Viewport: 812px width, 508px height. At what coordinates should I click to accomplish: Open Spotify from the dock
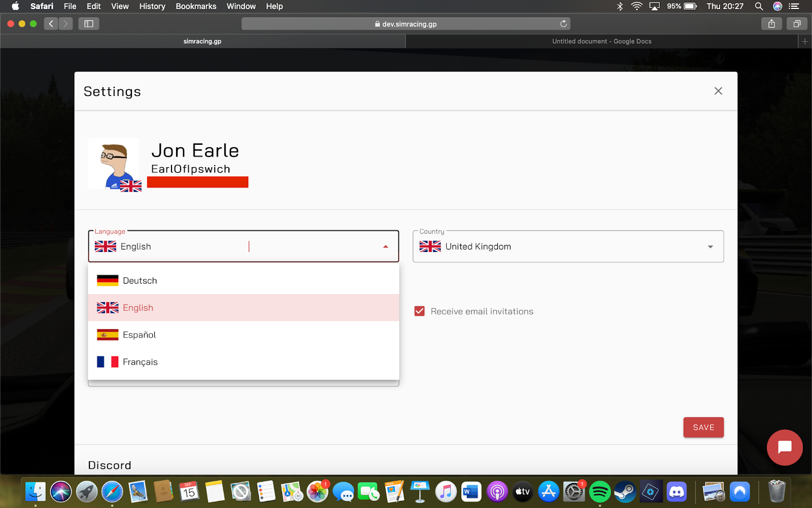599,492
